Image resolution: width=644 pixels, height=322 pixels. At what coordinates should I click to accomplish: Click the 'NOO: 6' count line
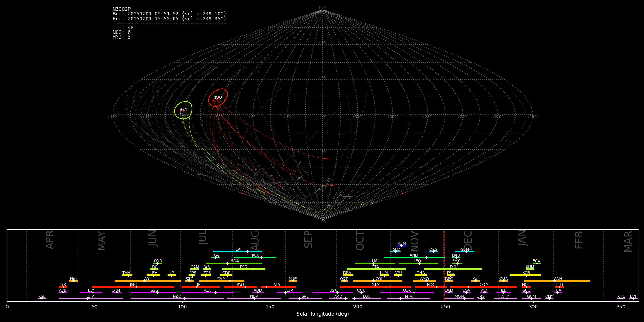click(122, 33)
